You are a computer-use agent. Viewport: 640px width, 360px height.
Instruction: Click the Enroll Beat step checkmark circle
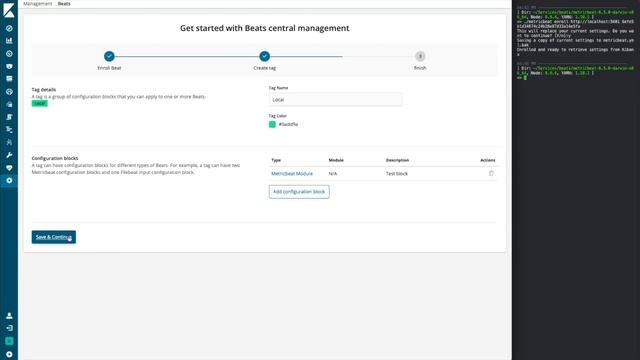109,56
